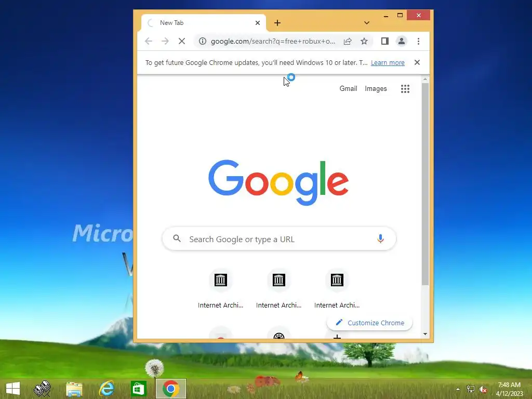This screenshot has height=399, width=532.
Task: Open the Chrome side panel
Action: (x=385, y=42)
